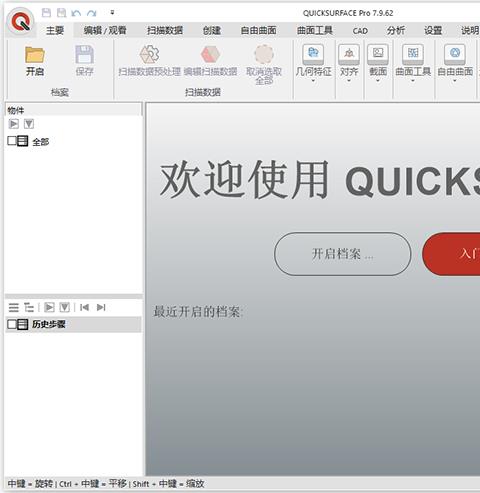Switch to the 编辑 / 观看 tab

(105, 31)
